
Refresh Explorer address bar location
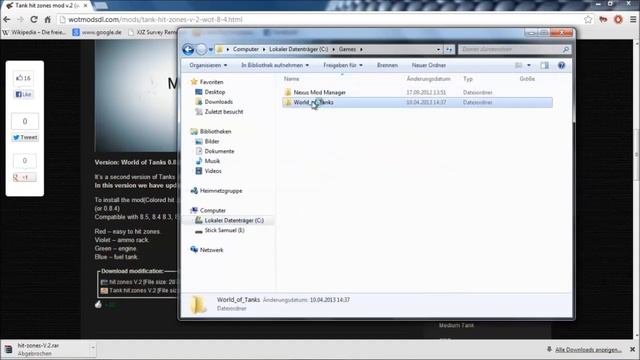pos(449,49)
